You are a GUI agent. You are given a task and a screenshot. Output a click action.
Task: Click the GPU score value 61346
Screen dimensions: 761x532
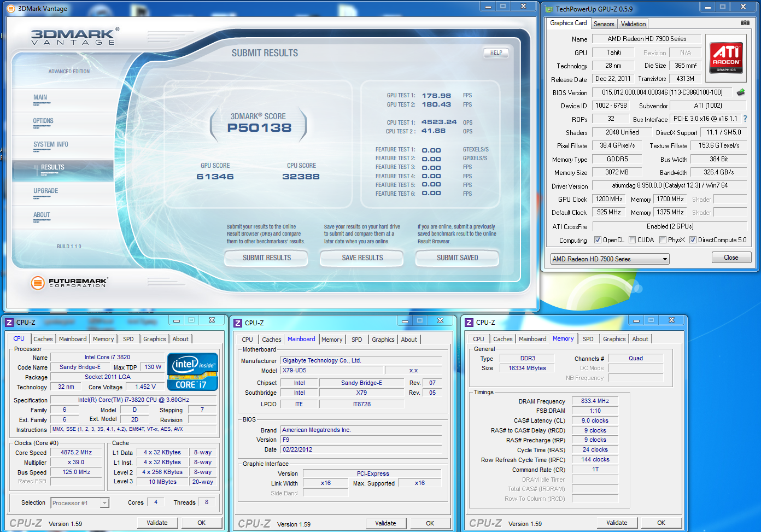pos(215,177)
